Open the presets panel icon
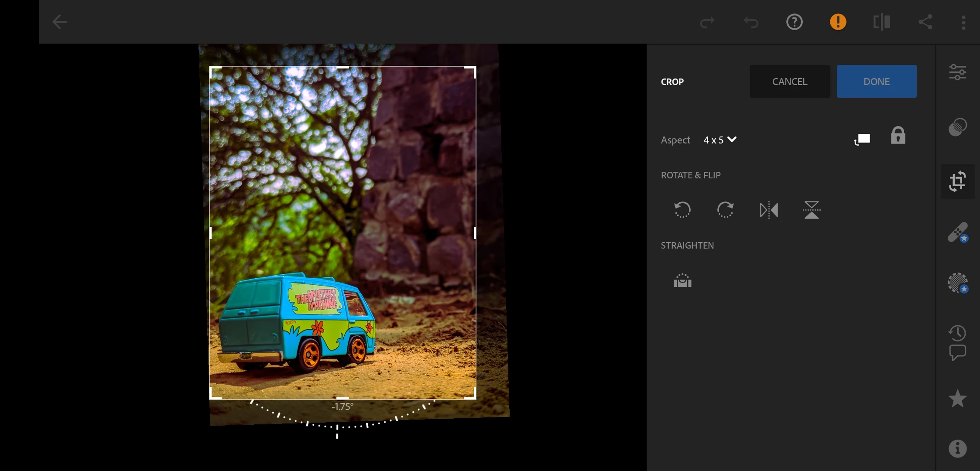 coord(957,127)
